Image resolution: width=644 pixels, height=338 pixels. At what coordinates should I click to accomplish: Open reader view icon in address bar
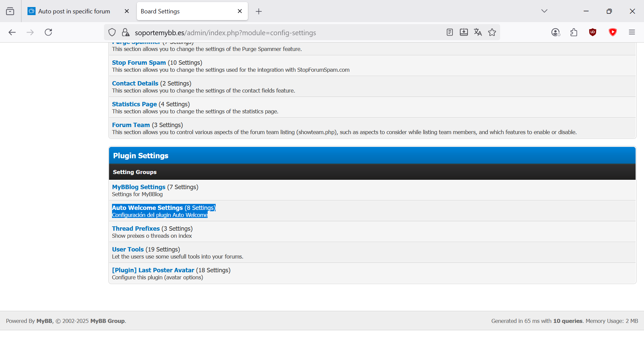click(450, 32)
